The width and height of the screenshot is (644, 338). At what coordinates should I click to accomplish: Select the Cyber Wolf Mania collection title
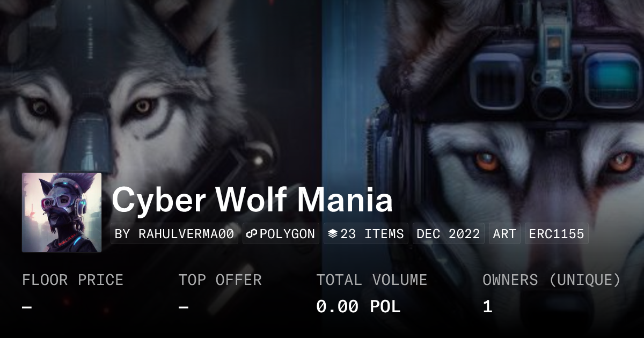[252, 200]
